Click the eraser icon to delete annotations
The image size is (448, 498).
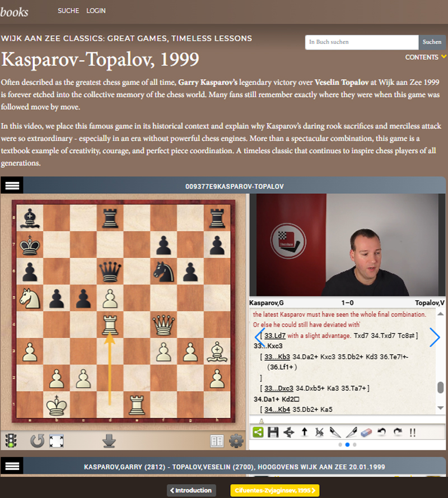point(366,432)
